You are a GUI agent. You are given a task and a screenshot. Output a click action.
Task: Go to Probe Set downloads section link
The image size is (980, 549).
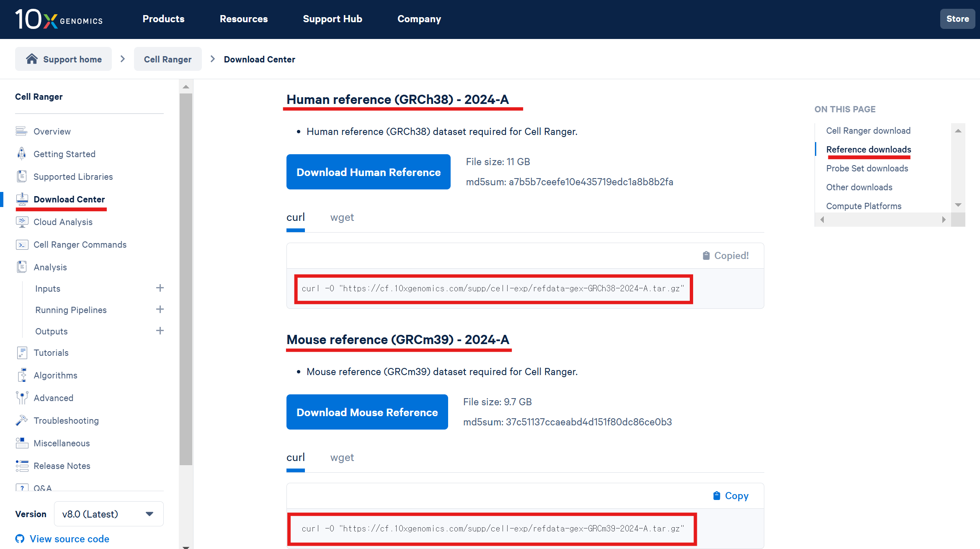(867, 168)
